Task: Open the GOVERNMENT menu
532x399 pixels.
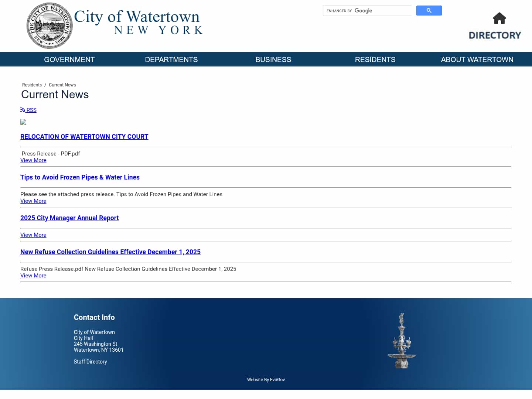Action: click(x=69, y=59)
